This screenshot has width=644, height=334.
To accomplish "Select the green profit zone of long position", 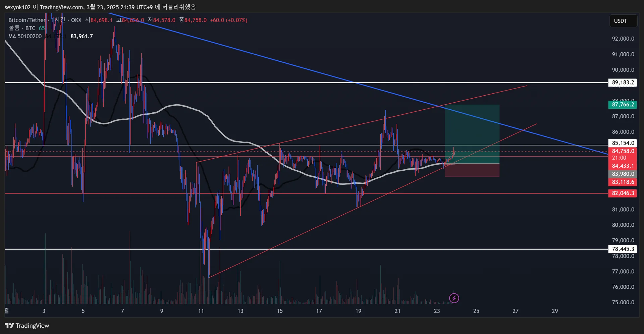I will click(472, 134).
